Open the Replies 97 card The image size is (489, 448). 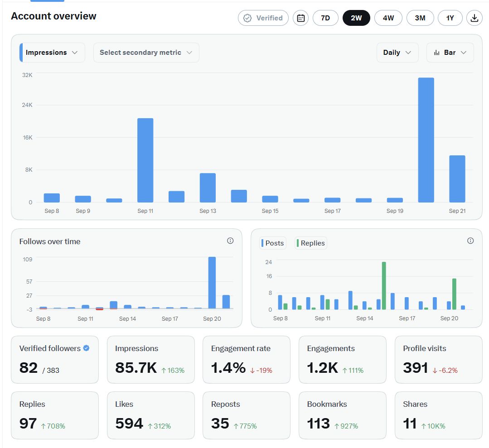click(55, 415)
